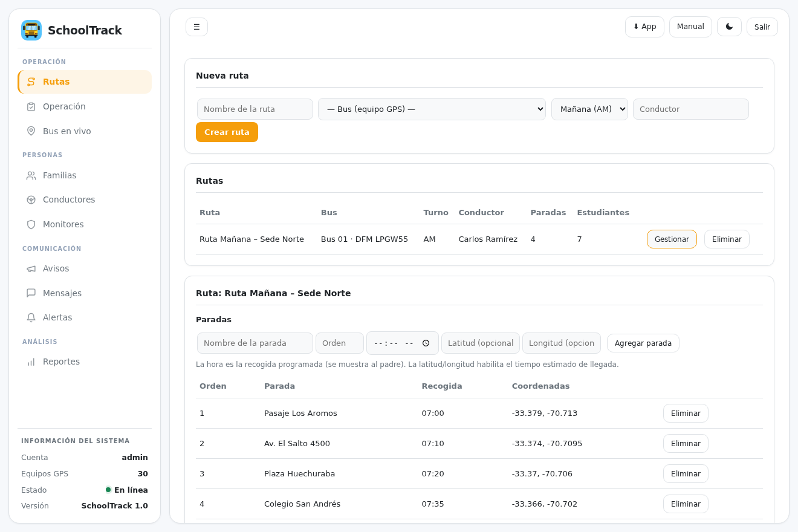The height and width of the screenshot is (532, 798).
Task: Open Avisos section
Action: coord(85,268)
